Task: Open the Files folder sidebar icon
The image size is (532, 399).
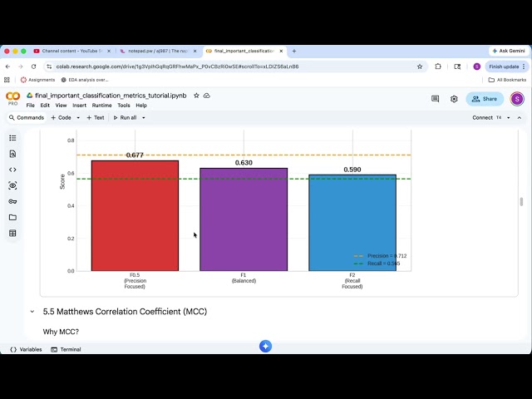Action: [12, 217]
